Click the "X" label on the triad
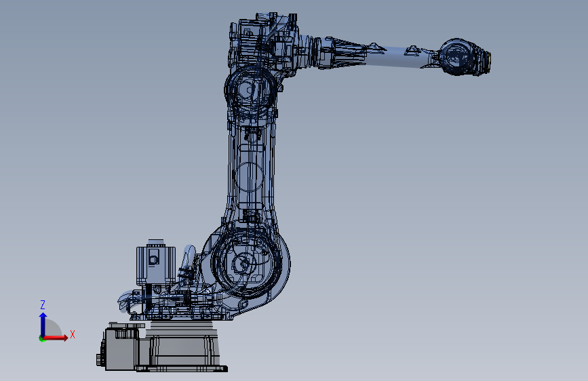Viewport: 588px width, 381px height. coord(73,334)
